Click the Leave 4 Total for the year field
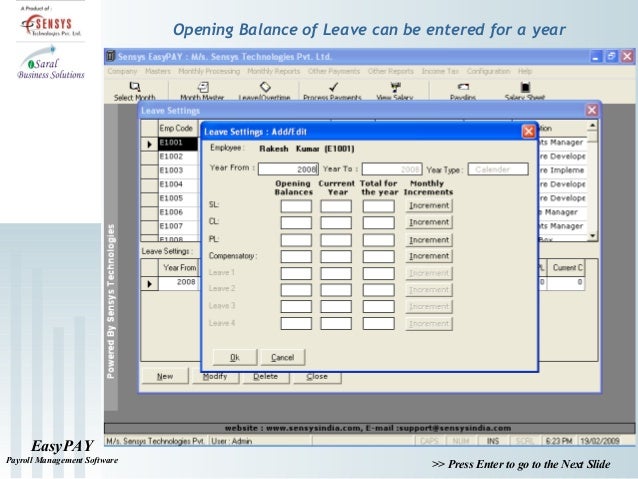 click(x=378, y=324)
